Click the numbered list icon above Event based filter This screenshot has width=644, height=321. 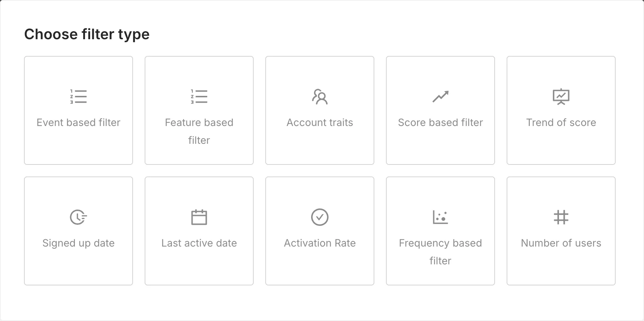79,97
